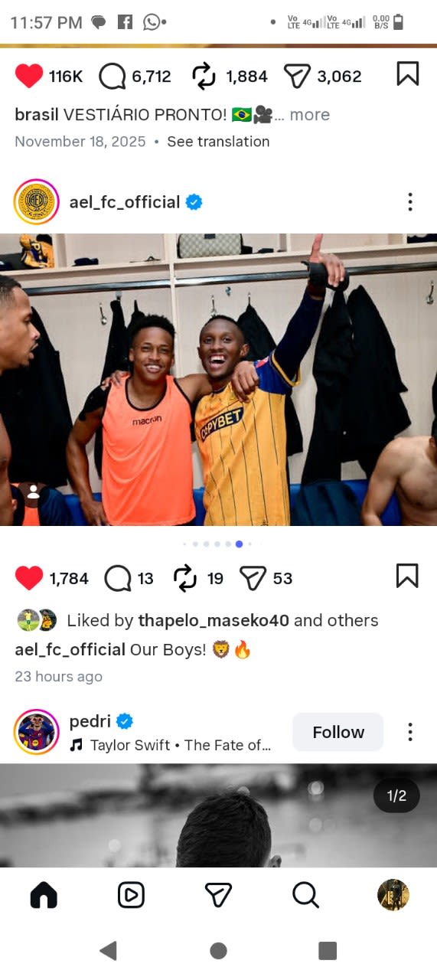Unlike the ael_fc_official post with 1,784 likes

click(x=29, y=578)
